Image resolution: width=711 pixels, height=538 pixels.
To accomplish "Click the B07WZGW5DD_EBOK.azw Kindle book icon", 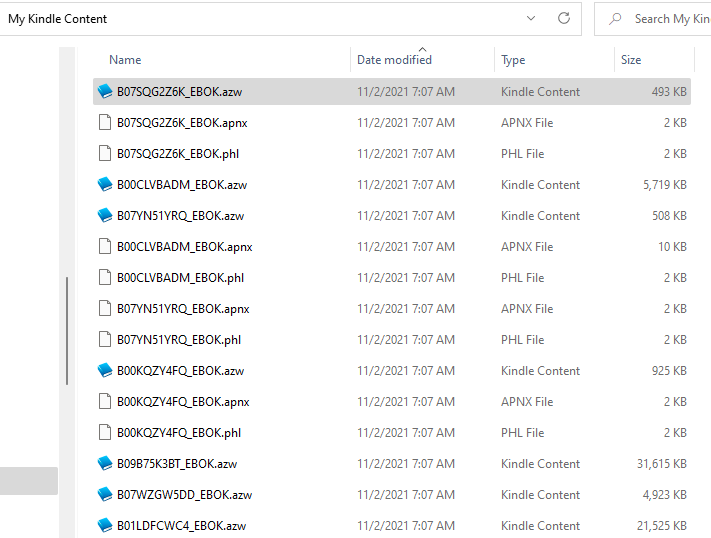I will click(x=105, y=494).
